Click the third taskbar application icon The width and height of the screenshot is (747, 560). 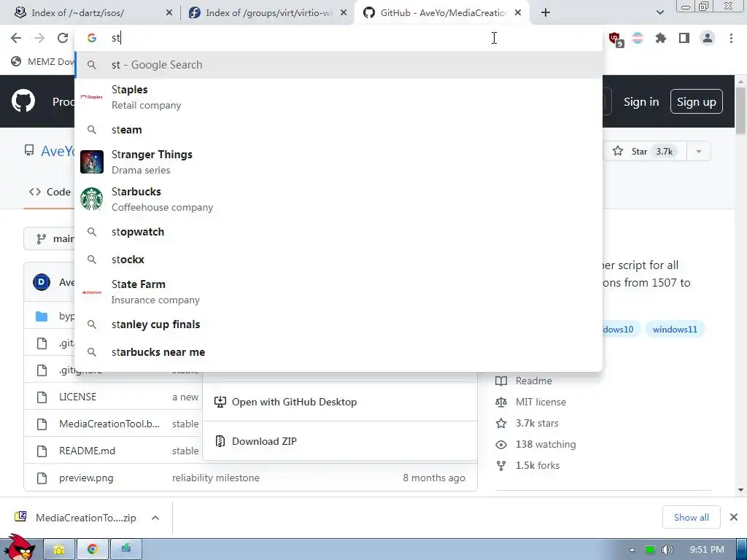(x=125, y=550)
